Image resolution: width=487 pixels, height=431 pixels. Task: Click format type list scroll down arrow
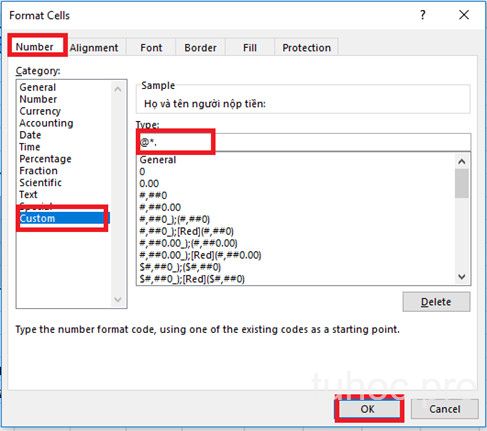pos(462,276)
